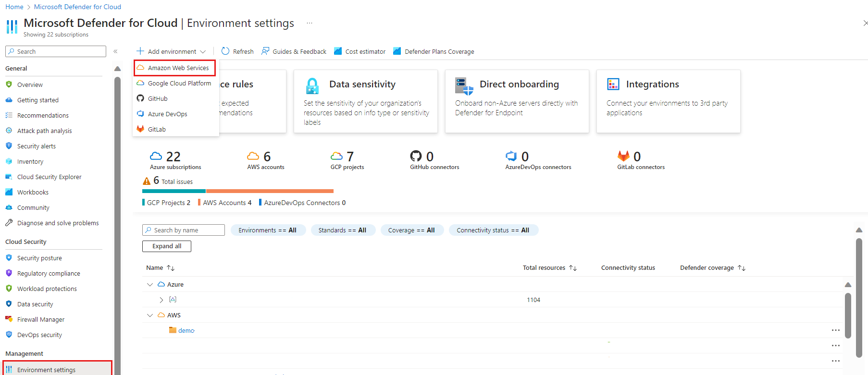868x375 pixels.
Task: Click the Data sensitivity card icon
Action: [x=312, y=86]
